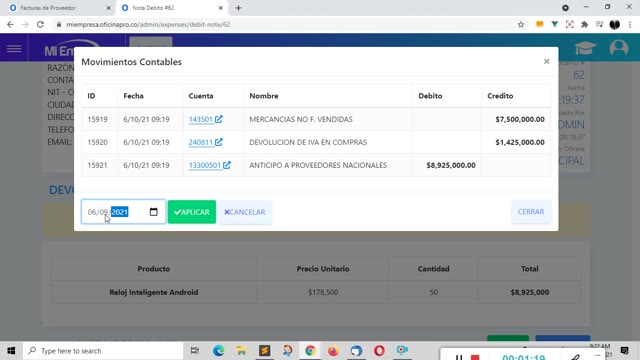
Task: Open the calendar picker in the date field
Action: click(x=153, y=212)
